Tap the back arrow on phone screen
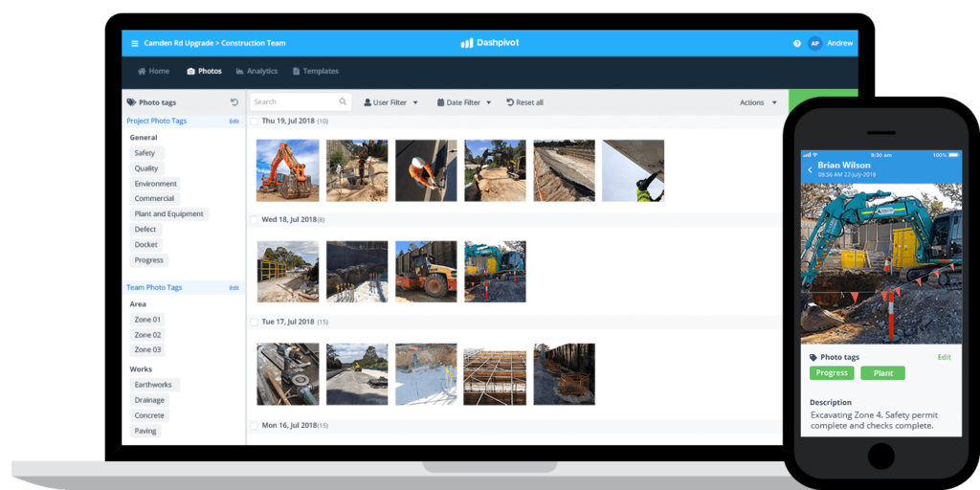The height and width of the screenshot is (490, 980). tap(810, 169)
